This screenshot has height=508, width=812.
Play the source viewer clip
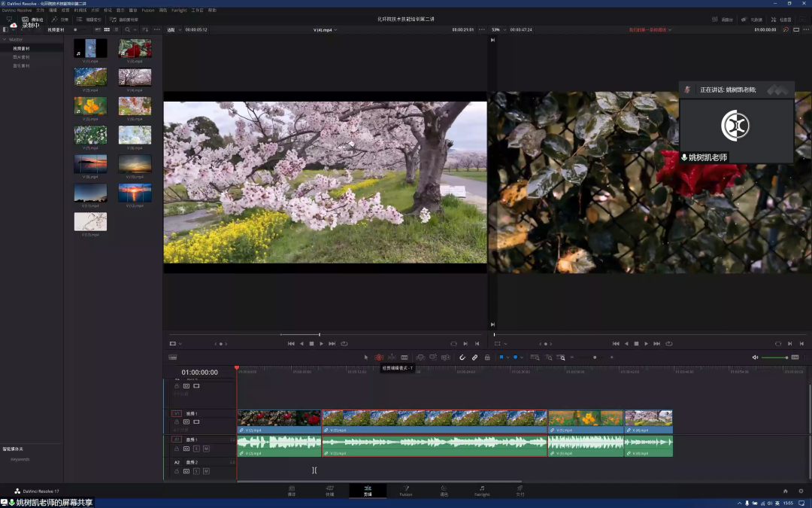[x=322, y=344]
